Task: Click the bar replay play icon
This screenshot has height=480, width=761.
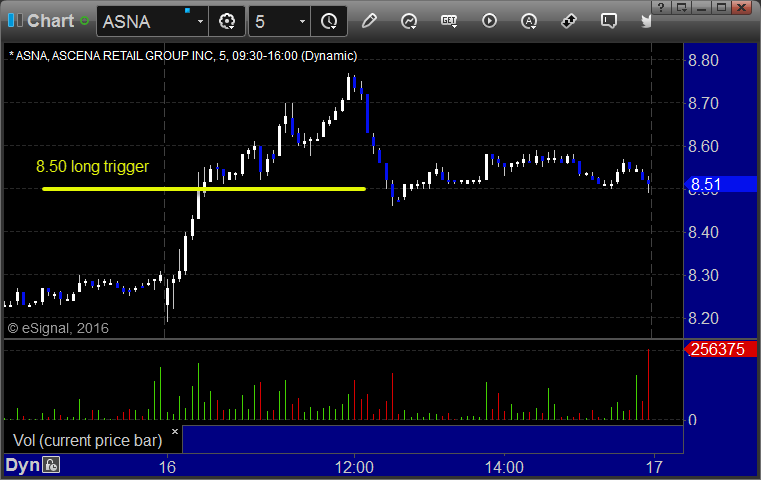Action: coord(489,21)
